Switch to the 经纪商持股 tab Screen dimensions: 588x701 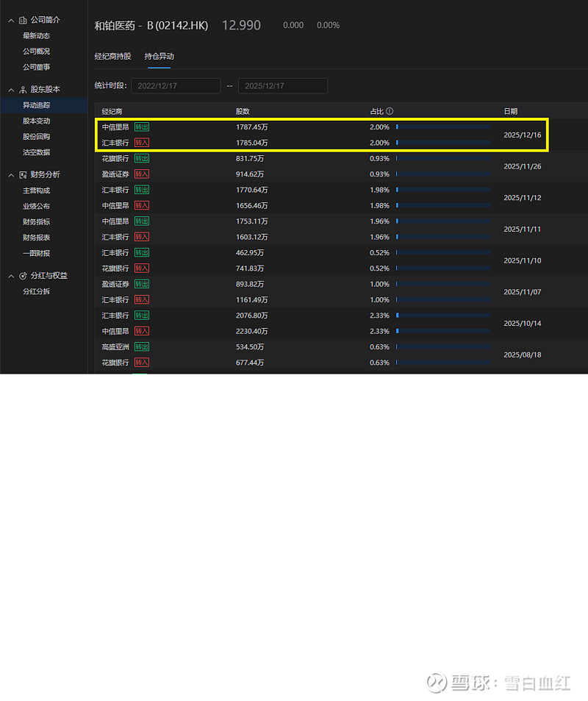112,57
